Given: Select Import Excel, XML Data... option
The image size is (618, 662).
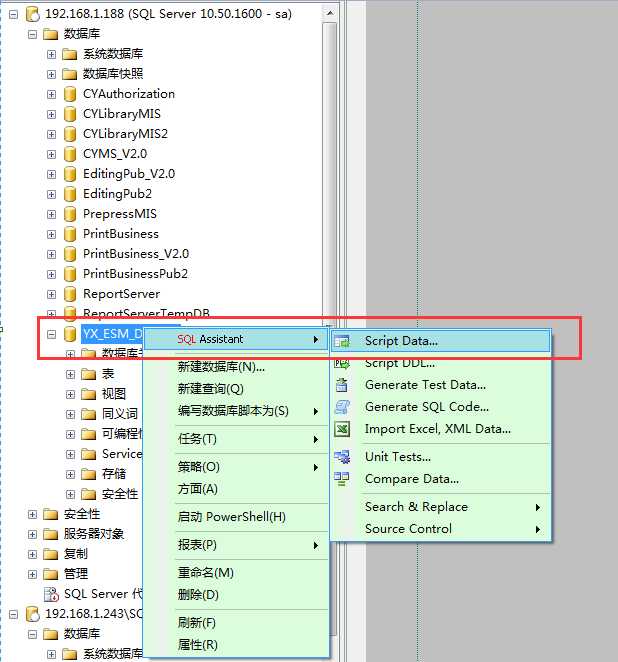Looking at the screenshot, I should coord(441,429).
